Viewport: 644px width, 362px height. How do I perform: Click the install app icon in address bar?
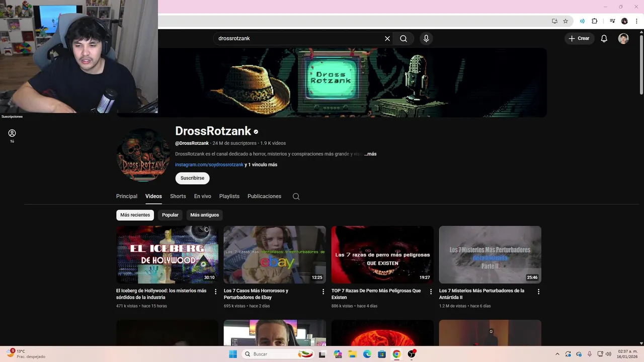tap(554, 21)
